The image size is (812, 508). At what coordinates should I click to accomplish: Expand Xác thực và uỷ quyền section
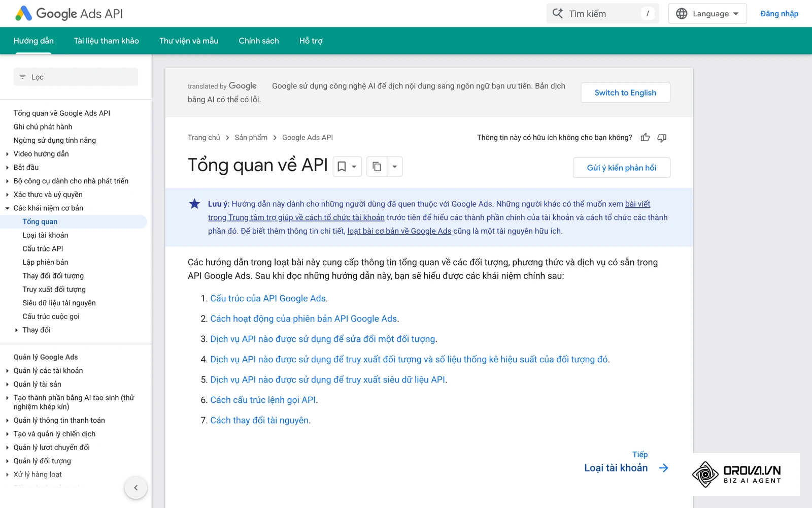(x=8, y=195)
